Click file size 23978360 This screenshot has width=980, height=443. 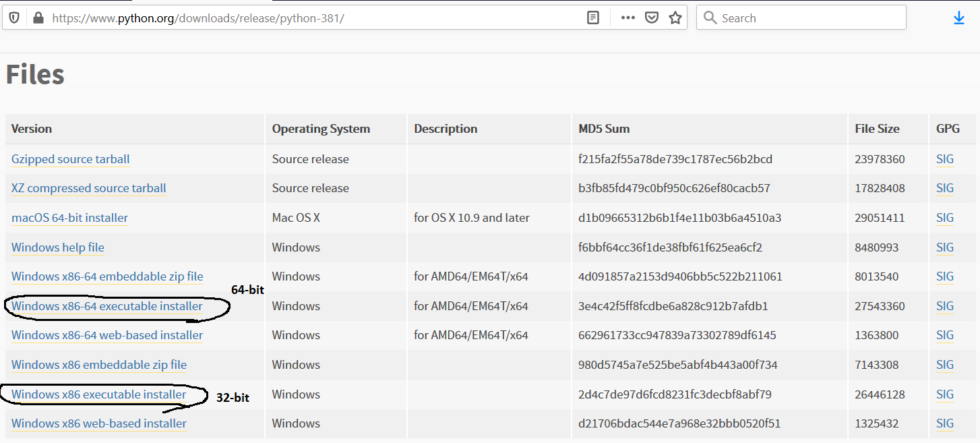click(880, 159)
